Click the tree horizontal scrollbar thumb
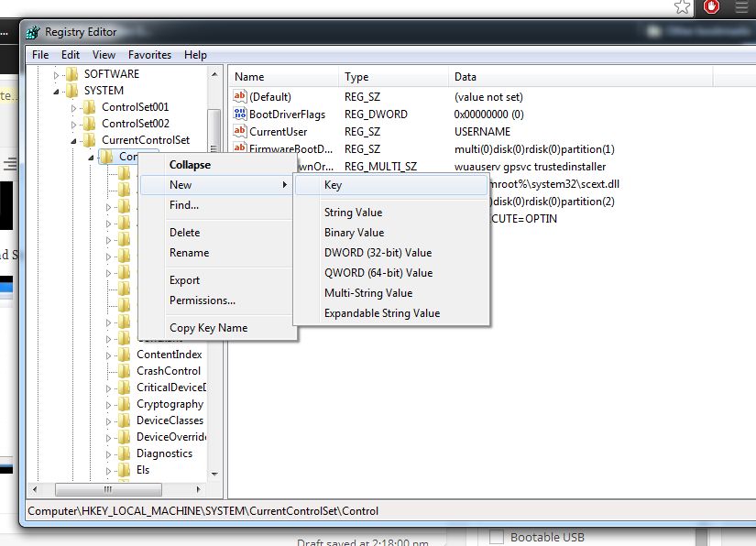The height and width of the screenshot is (546, 756). (108, 489)
